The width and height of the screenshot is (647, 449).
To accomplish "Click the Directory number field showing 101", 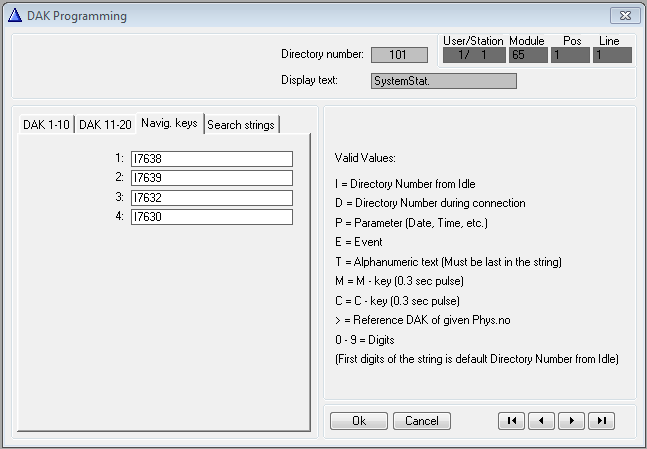I will click(399, 55).
